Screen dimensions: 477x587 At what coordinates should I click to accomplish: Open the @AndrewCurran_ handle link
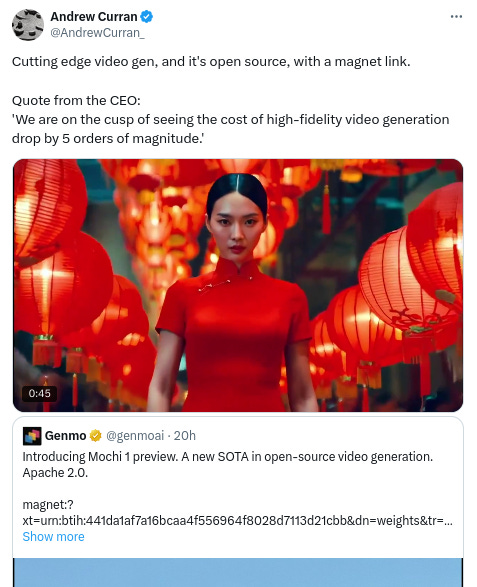coord(97,33)
